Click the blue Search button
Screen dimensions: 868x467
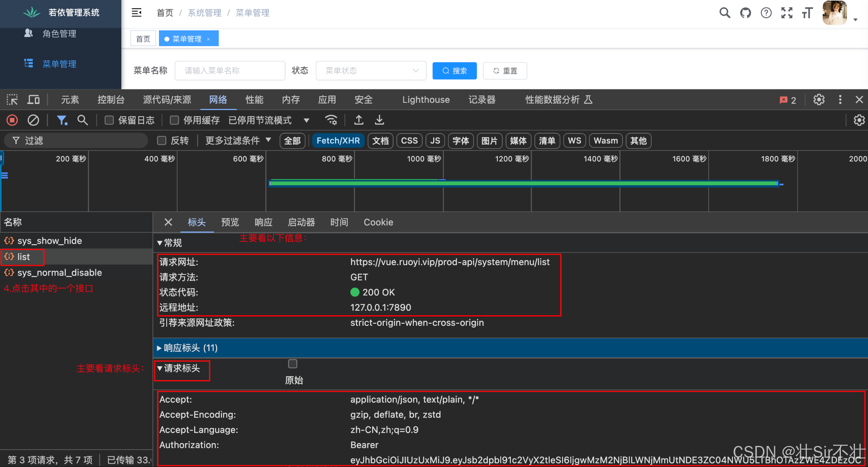[x=454, y=71]
